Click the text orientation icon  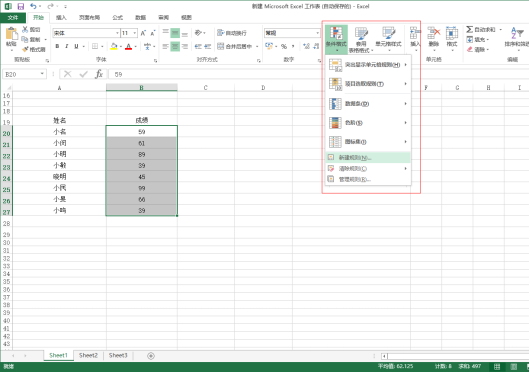[x=198, y=33]
